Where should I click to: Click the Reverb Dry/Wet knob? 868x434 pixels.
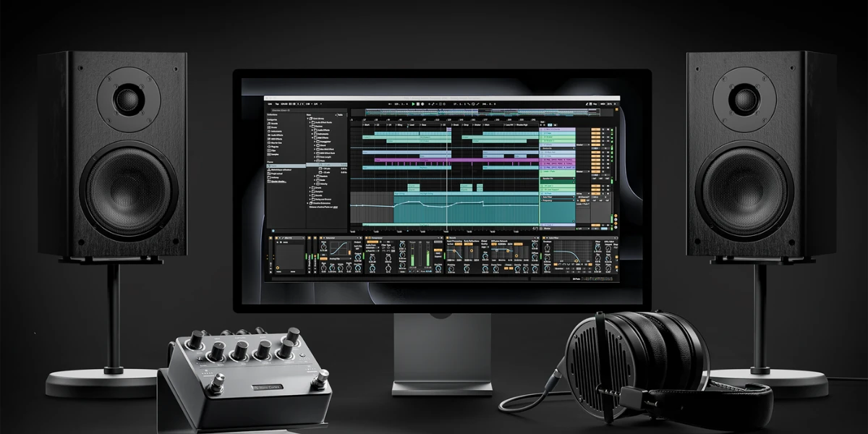(x=535, y=268)
